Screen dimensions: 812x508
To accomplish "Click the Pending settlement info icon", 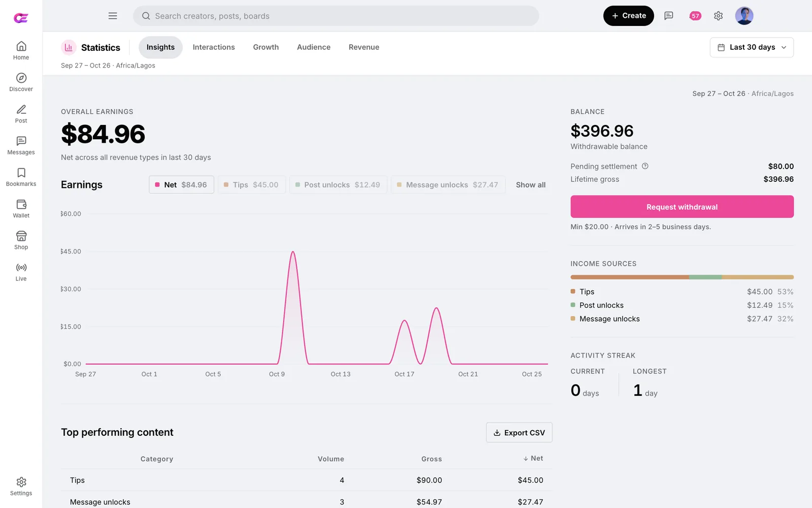I will coord(645,166).
